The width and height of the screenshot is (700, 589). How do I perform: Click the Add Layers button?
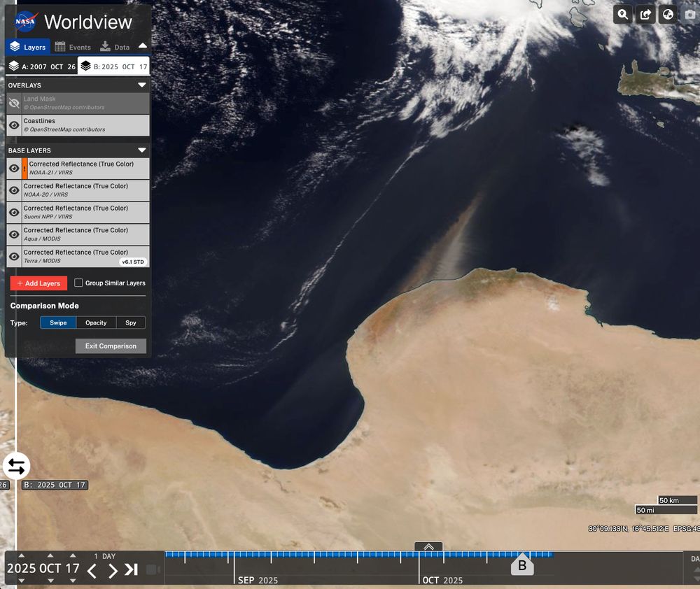[x=38, y=283]
